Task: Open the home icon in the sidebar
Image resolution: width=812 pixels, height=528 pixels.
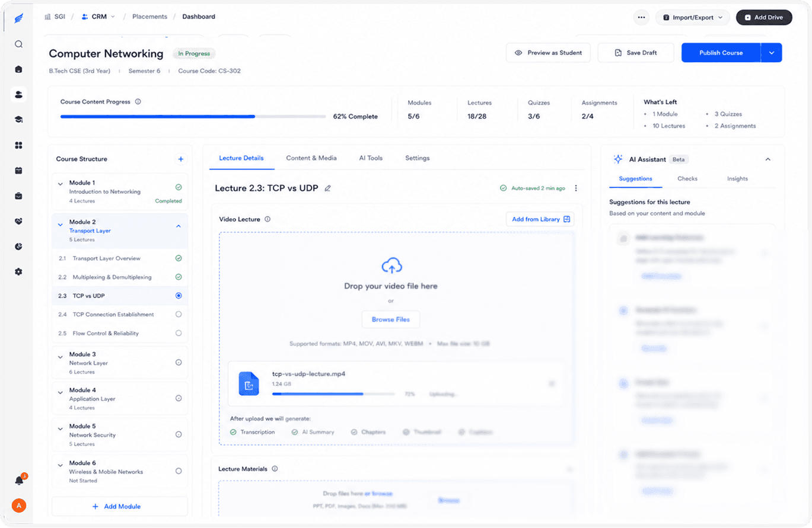Action: pos(18,69)
